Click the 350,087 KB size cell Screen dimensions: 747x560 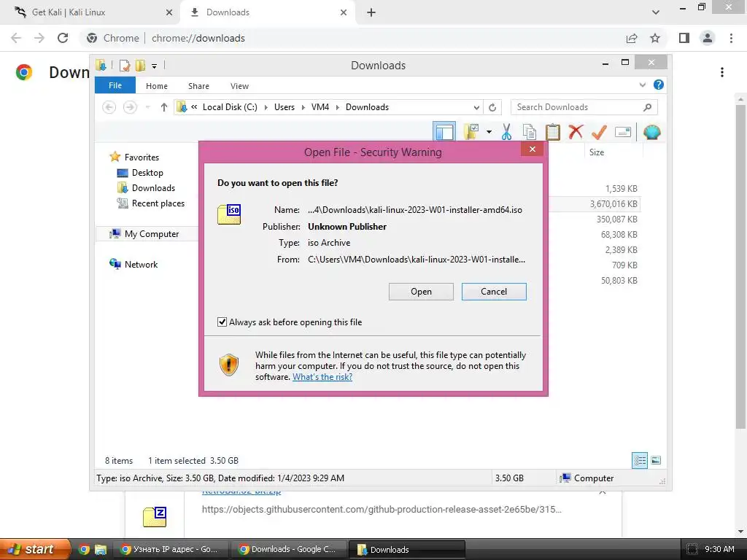617,219
